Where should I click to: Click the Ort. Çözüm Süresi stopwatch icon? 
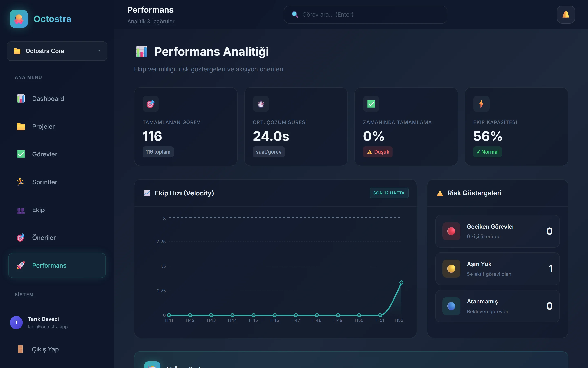tap(261, 104)
